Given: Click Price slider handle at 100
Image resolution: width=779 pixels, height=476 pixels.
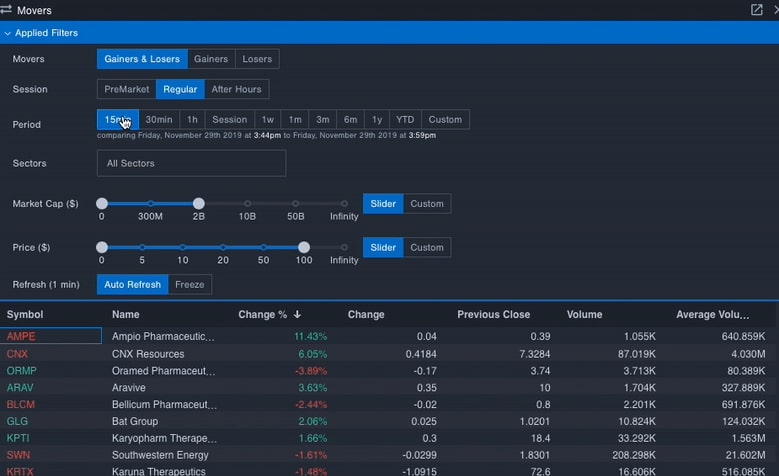Looking at the screenshot, I should point(304,247).
